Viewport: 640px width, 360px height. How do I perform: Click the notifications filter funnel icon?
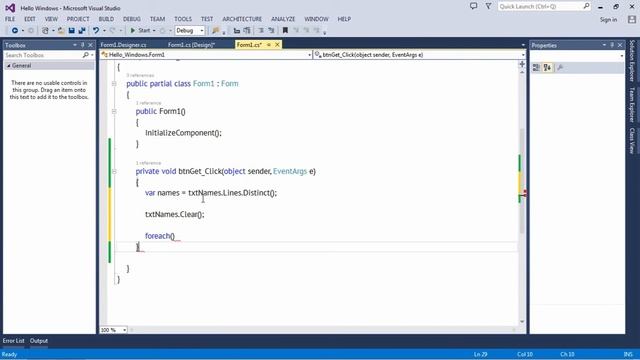(488, 6)
